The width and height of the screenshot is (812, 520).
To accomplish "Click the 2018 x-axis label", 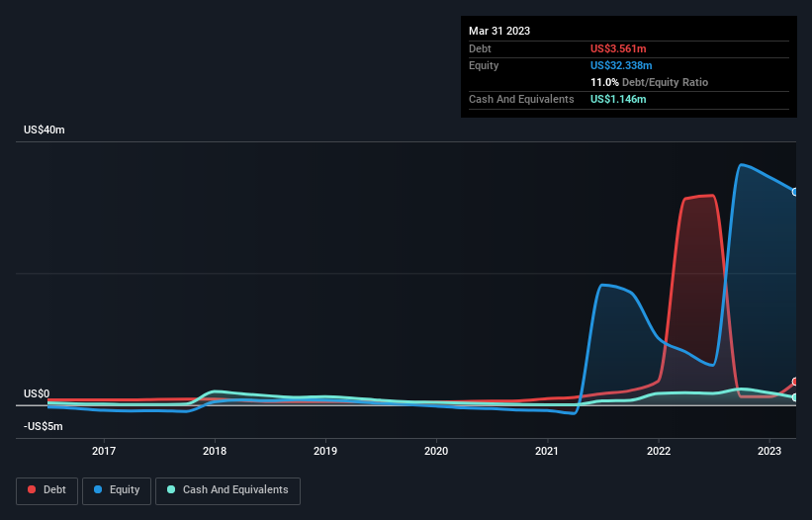I will tap(215, 451).
